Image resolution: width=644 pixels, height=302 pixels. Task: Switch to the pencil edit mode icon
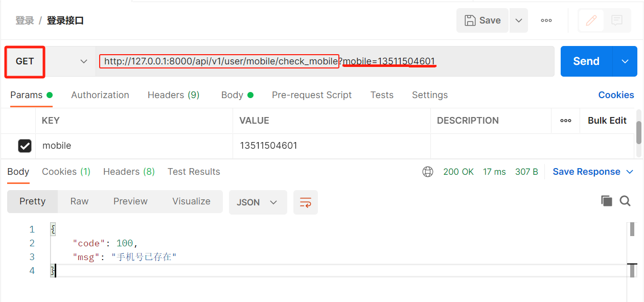click(x=591, y=20)
